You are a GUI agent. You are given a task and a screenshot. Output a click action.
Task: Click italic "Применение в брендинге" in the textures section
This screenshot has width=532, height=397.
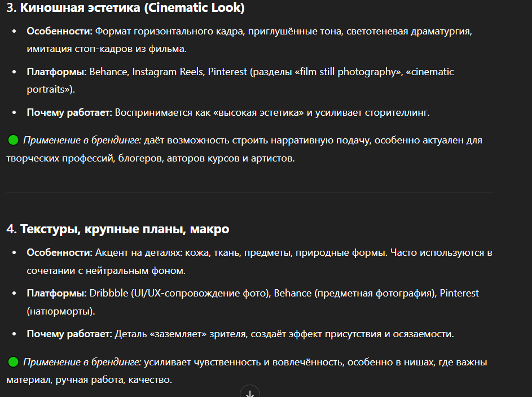[x=82, y=361]
